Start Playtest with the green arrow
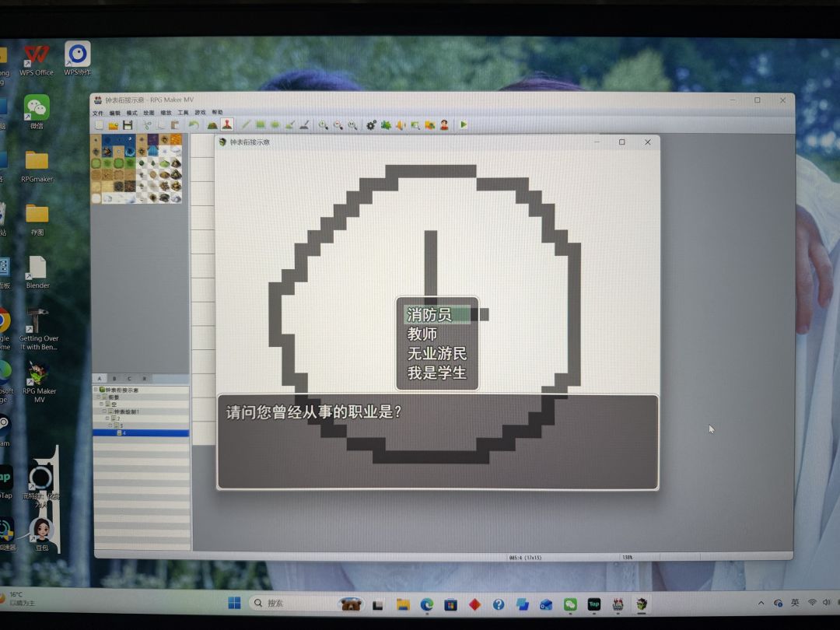The height and width of the screenshot is (630, 840). click(x=464, y=124)
